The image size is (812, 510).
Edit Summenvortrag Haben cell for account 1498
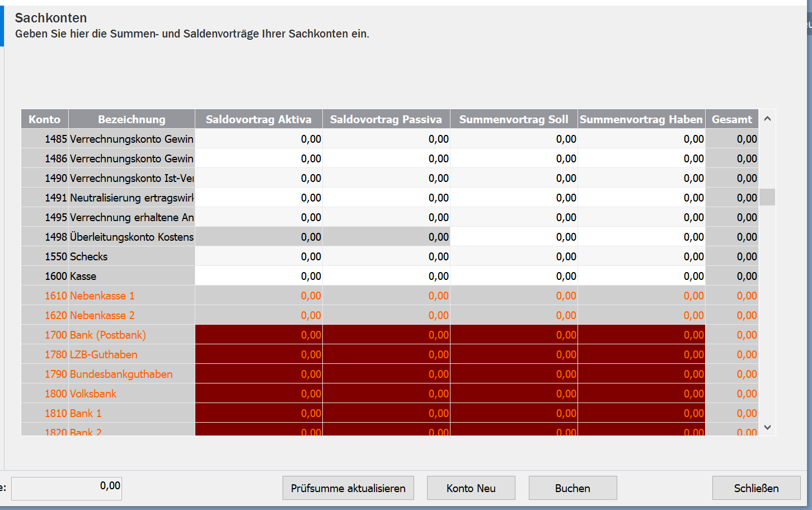(641, 237)
